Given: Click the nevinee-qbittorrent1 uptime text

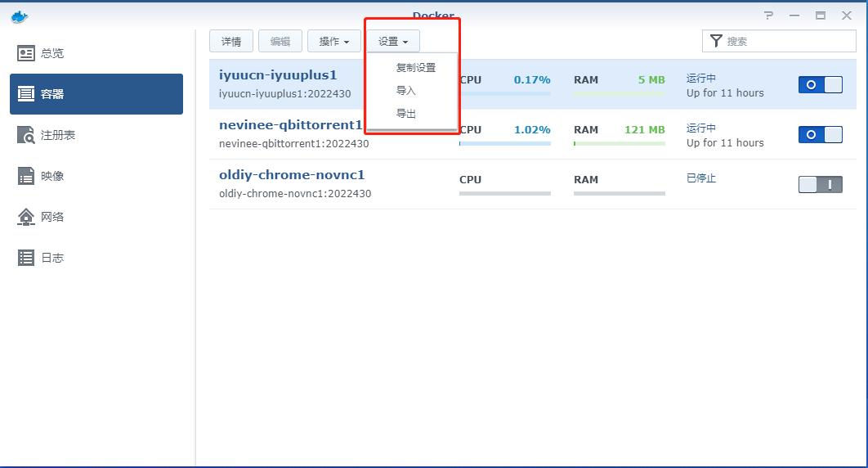Looking at the screenshot, I should [725, 143].
